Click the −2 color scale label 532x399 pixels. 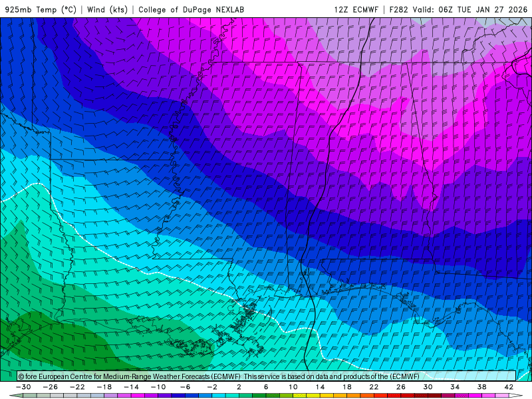point(212,387)
